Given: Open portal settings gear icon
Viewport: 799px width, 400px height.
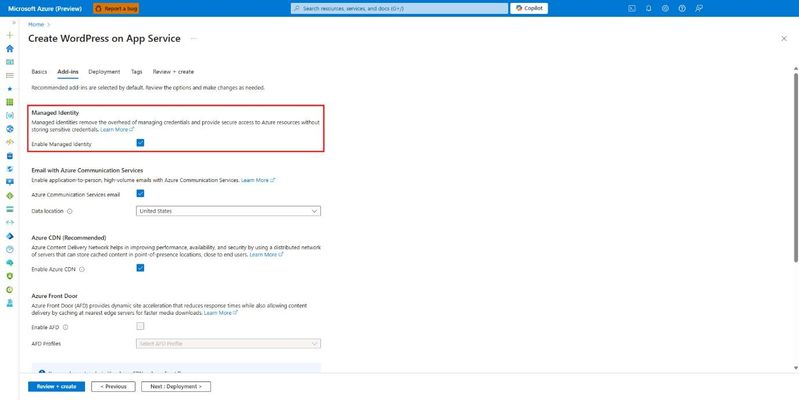Looking at the screenshot, I should [x=665, y=8].
